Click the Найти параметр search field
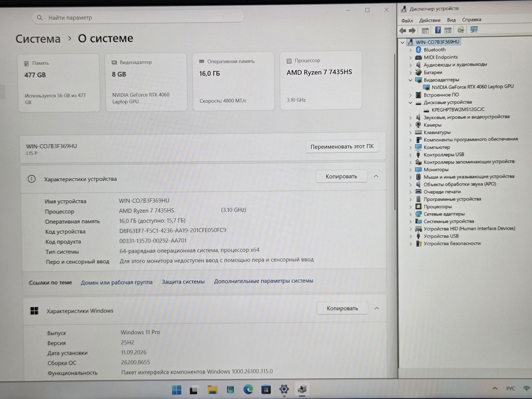The image size is (532, 399). pyautogui.click(x=138, y=17)
